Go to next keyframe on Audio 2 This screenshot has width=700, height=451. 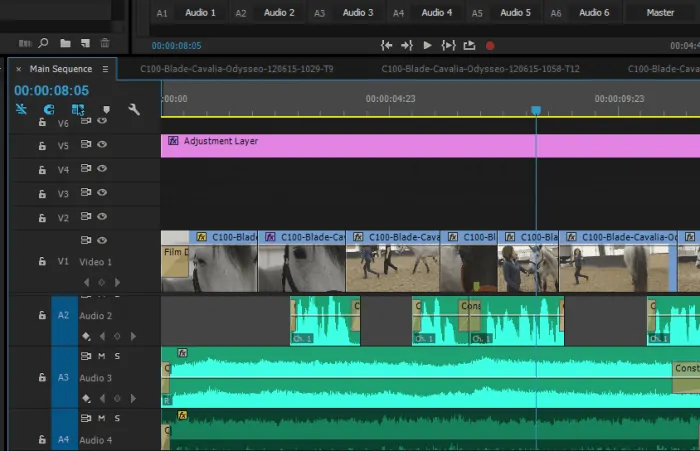coord(133,336)
